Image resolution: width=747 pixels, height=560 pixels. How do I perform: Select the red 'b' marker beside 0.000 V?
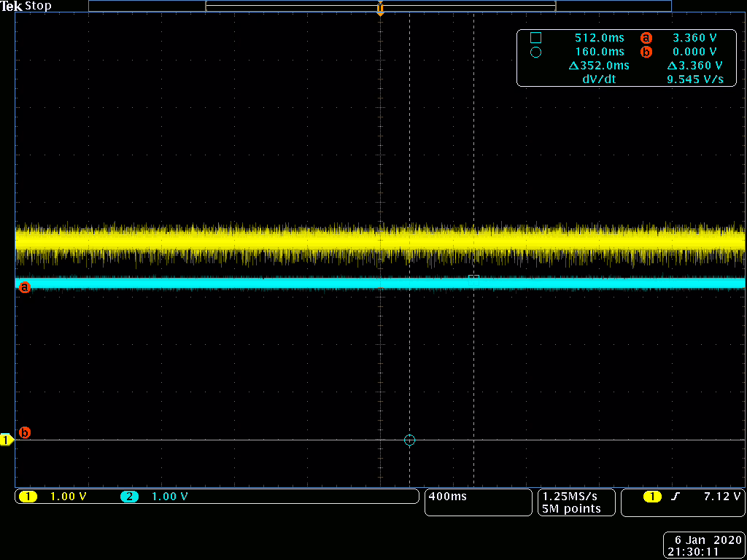point(645,52)
